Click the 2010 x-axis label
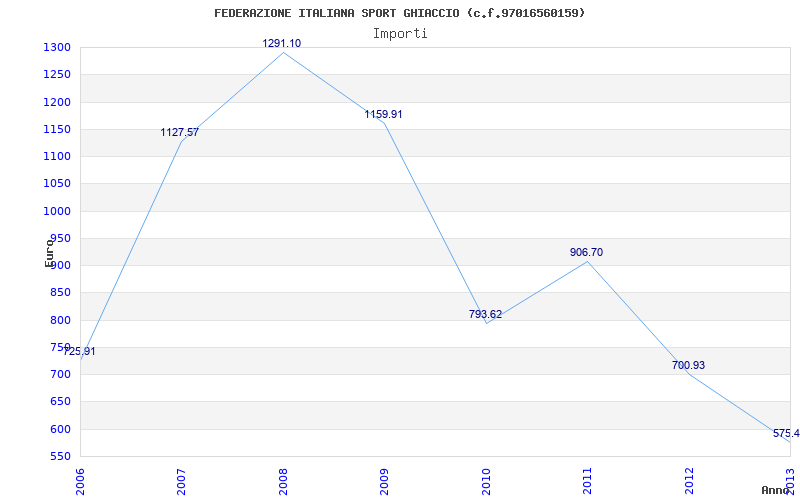The image size is (800, 500). coord(486,481)
